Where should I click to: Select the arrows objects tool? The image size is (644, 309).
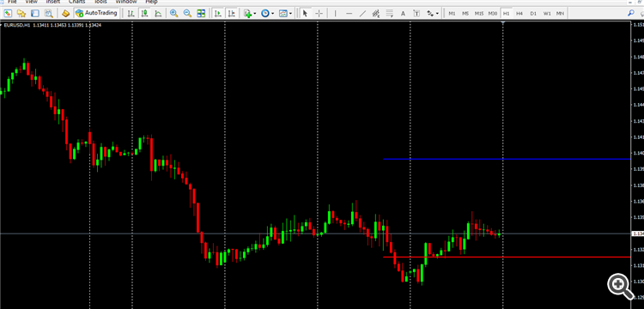click(430, 14)
